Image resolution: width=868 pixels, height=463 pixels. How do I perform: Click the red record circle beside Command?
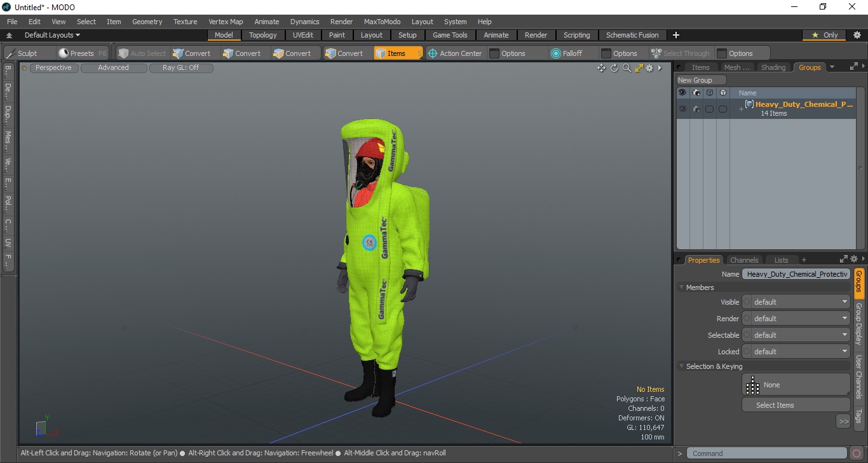click(857, 453)
